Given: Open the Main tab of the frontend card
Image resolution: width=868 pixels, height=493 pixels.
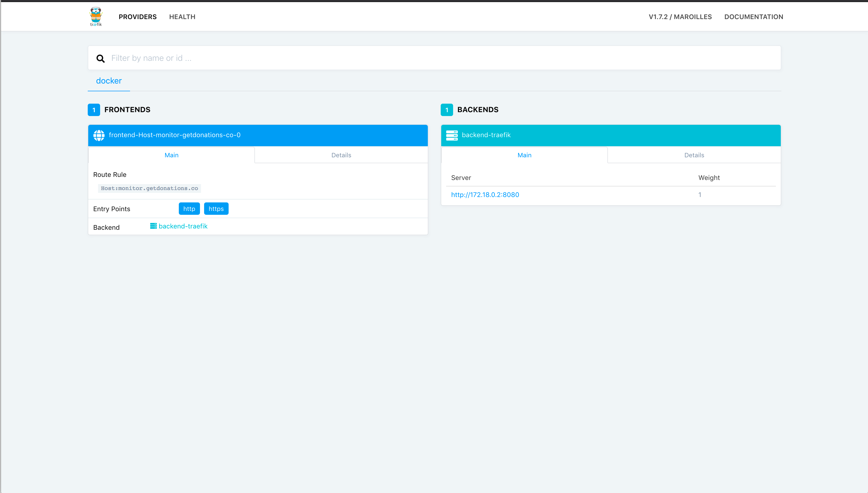Looking at the screenshot, I should 171,155.
